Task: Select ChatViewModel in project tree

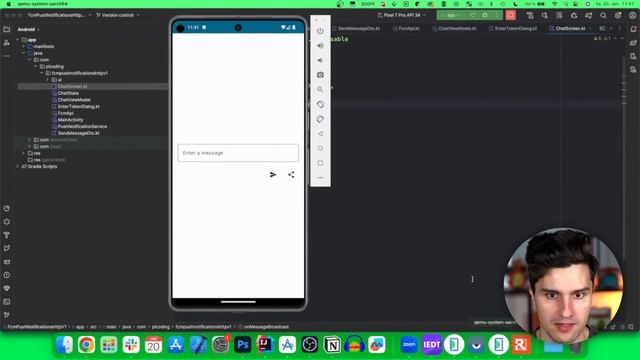Action: 71,100
